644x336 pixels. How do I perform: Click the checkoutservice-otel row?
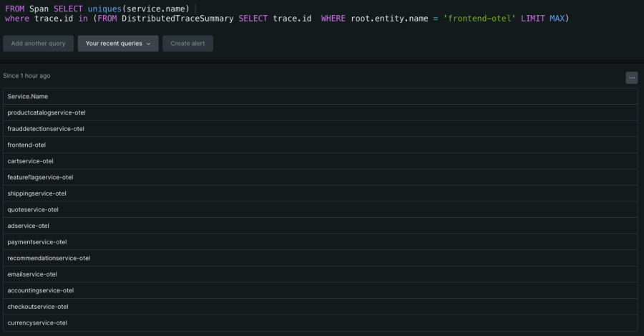click(x=38, y=307)
